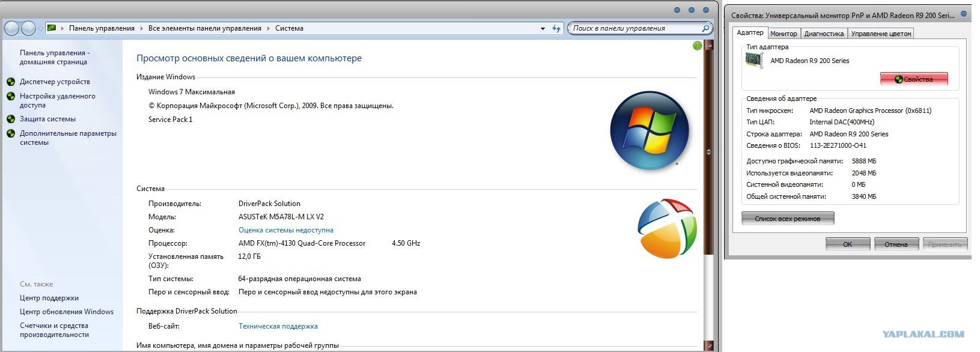Click the red 'Свойства' adapter button

tap(914, 79)
